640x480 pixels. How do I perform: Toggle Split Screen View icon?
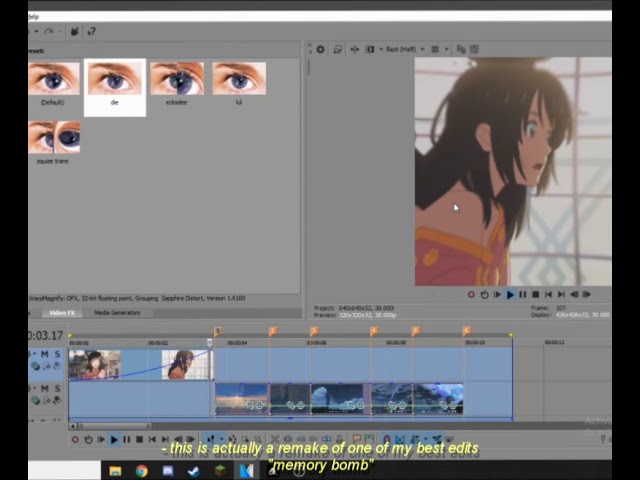click(370, 49)
